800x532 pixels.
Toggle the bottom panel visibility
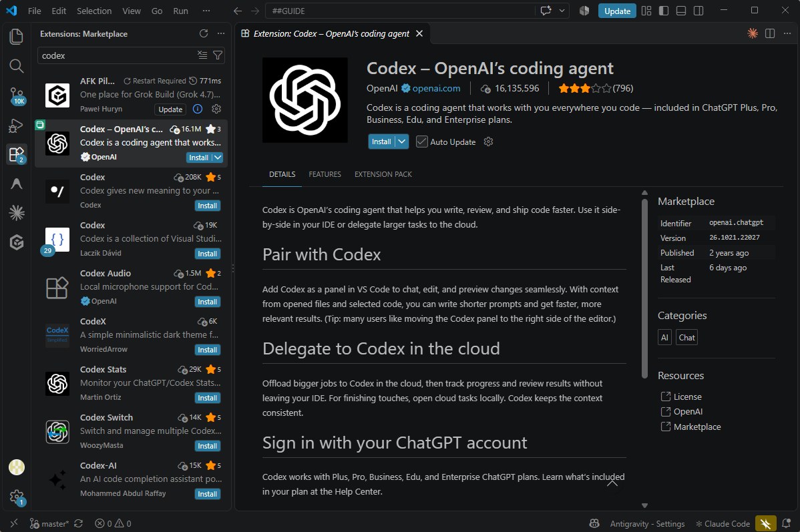pos(681,11)
